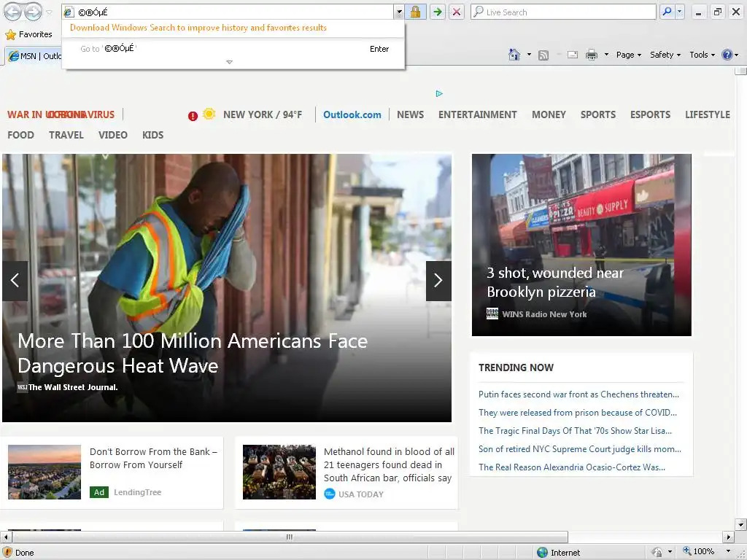The image size is (747, 560).
Task: Open the Outlook.com link
Action: click(352, 114)
